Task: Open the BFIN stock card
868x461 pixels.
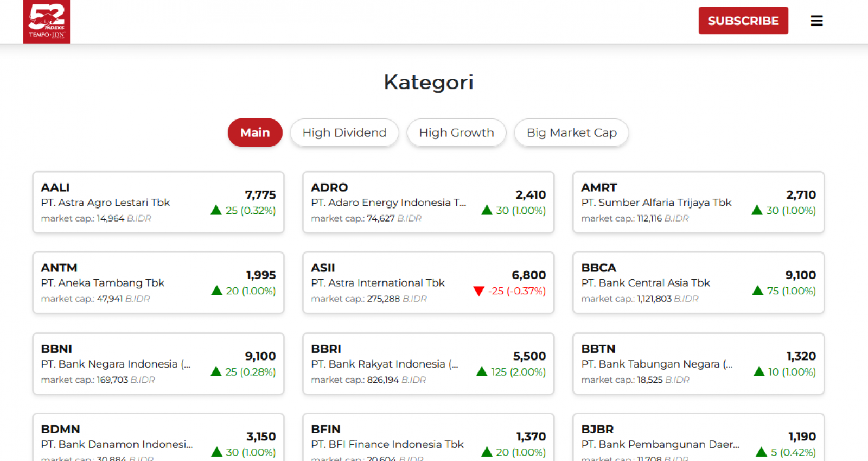Action: click(429, 438)
